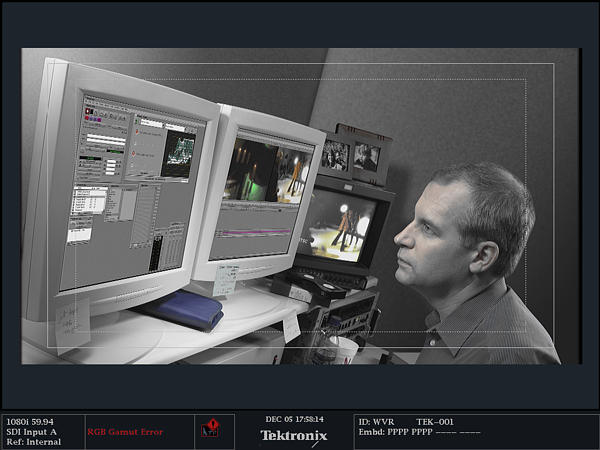This screenshot has height=450, width=600.
Task: Click the Tektronix logo
Action: [x=293, y=435]
